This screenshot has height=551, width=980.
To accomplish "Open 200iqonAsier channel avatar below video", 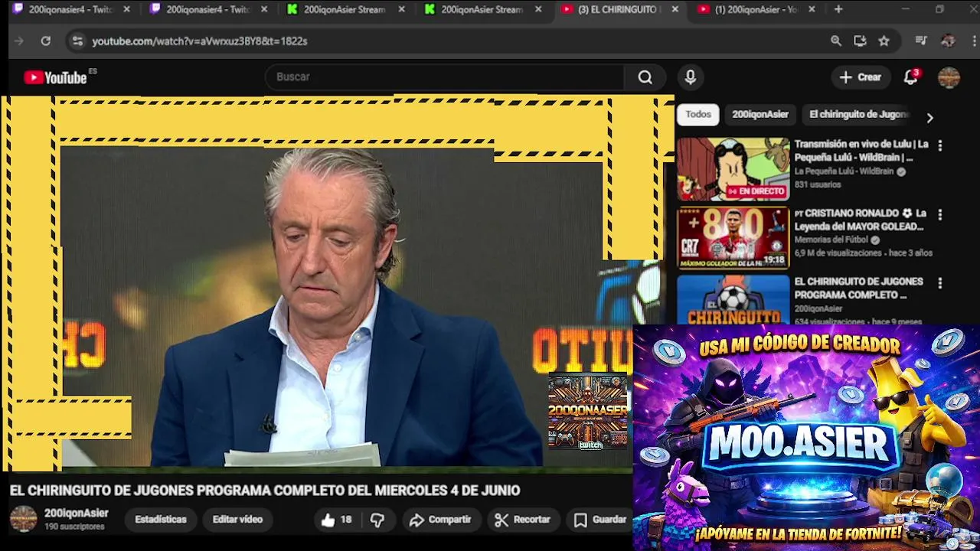I will click(x=23, y=519).
